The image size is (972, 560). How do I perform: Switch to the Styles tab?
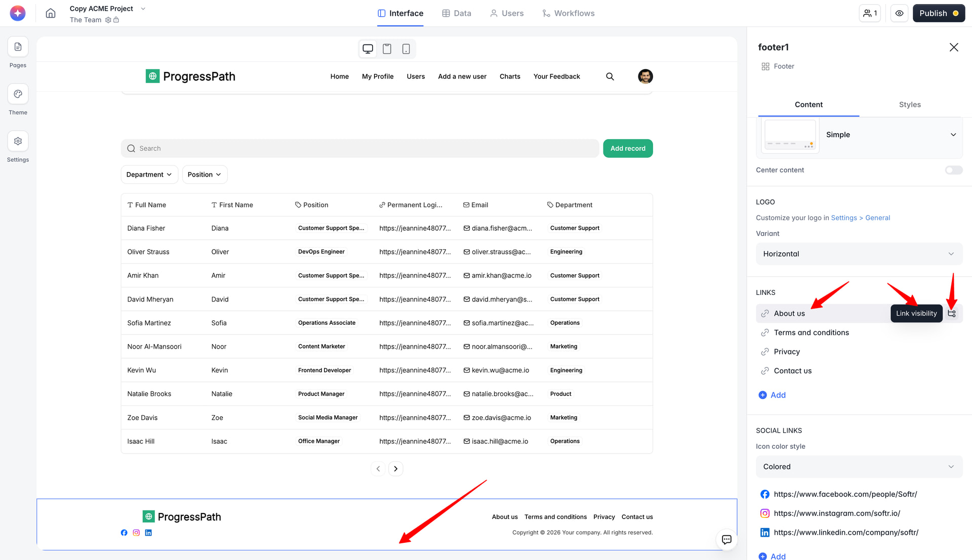[x=909, y=105]
